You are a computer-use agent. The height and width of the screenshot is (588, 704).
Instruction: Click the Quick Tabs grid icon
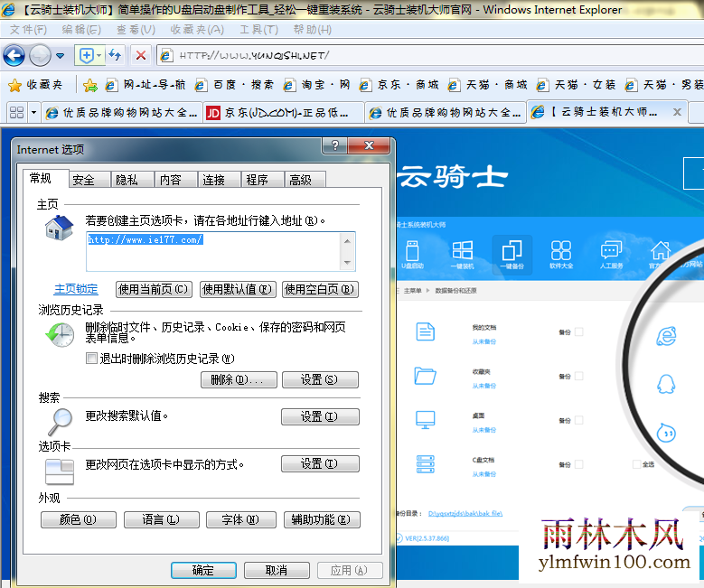[16, 112]
